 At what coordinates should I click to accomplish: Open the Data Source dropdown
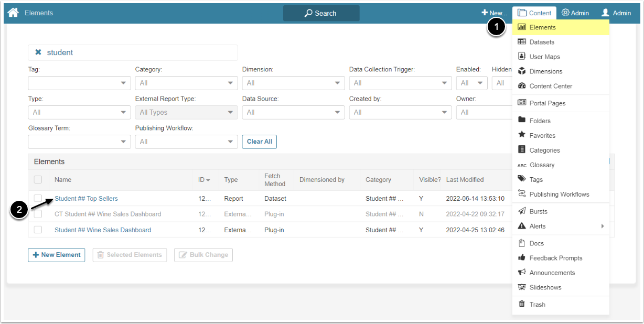pyautogui.click(x=293, y=112)
